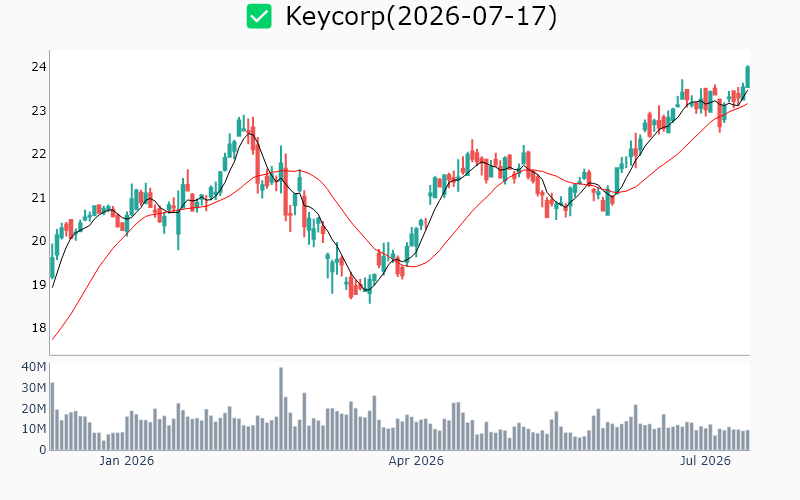Click the 10M volume axis label

34,429
